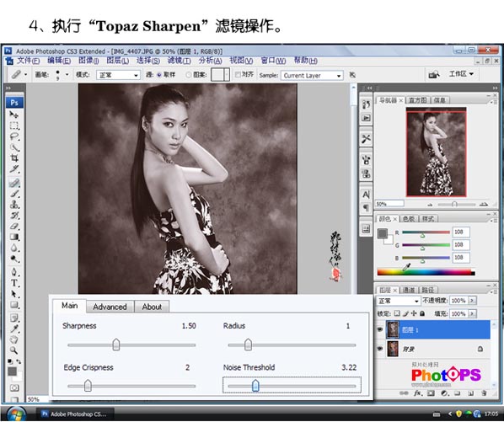Open the 不透明度 opacity arrow

[472, 301]
